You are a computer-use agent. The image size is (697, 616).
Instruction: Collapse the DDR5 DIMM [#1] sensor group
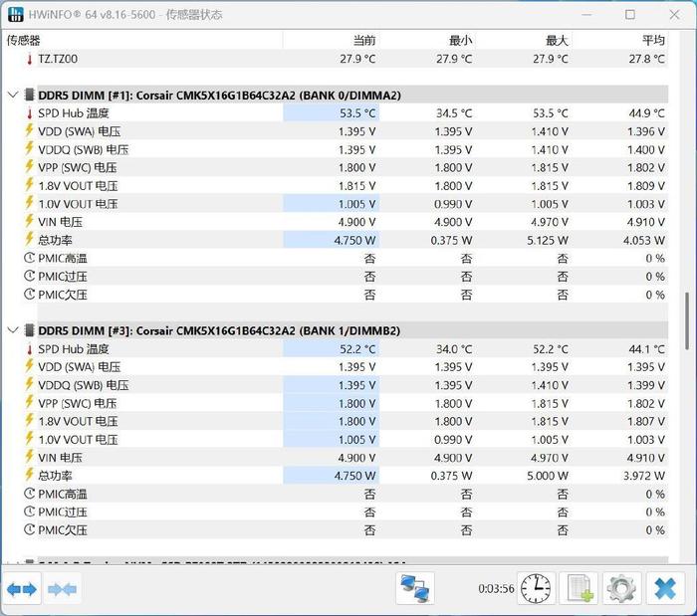tap(13, 95)
